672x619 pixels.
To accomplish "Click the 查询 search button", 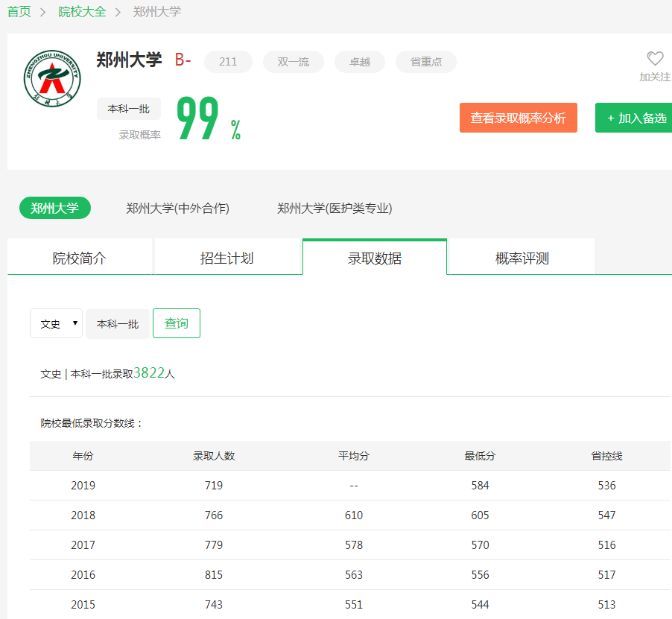I will 177,323.
